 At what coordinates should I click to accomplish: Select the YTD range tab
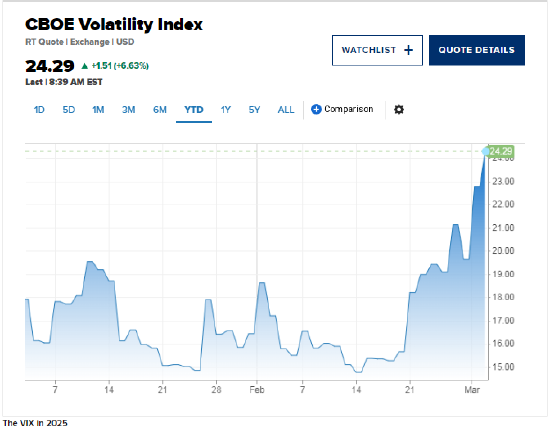pyautogui.click(x=194, y=110)
